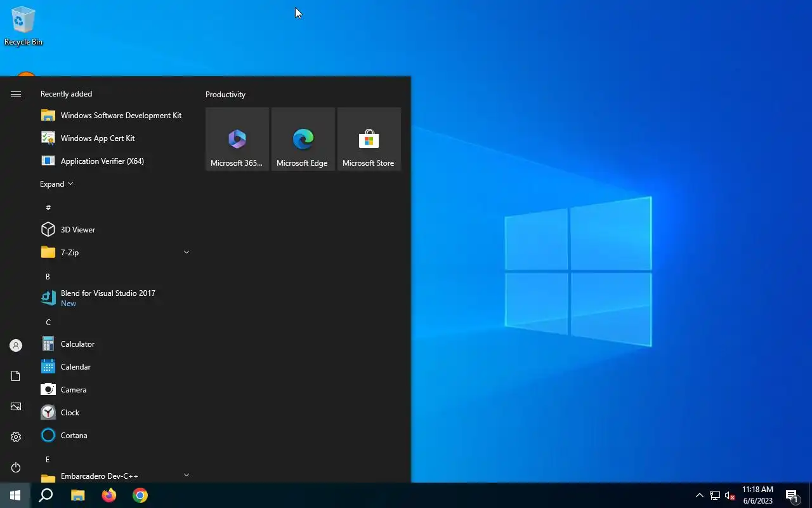Screen dimensions: 812x508
Task: Launch the Camera app
Action: (115, 390)
